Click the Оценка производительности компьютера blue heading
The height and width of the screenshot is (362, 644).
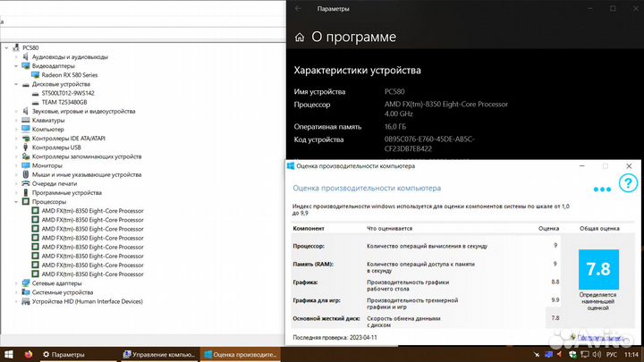coord(367,188)
